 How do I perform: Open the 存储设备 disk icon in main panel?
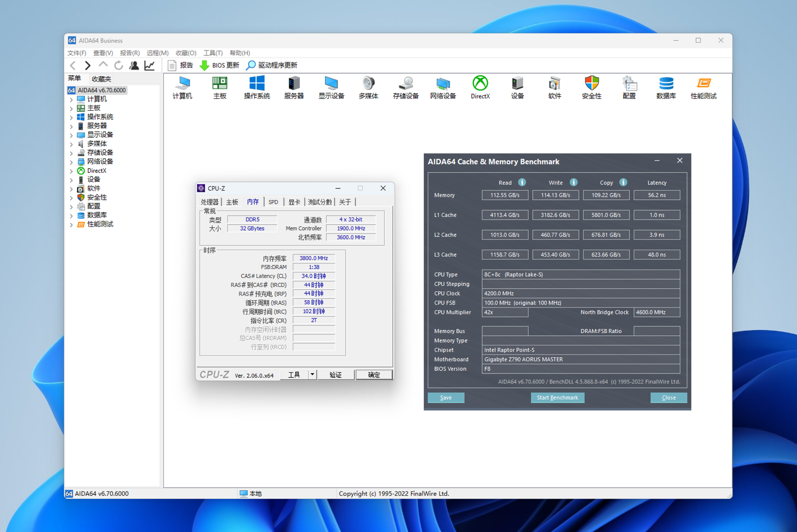[405, 88]
